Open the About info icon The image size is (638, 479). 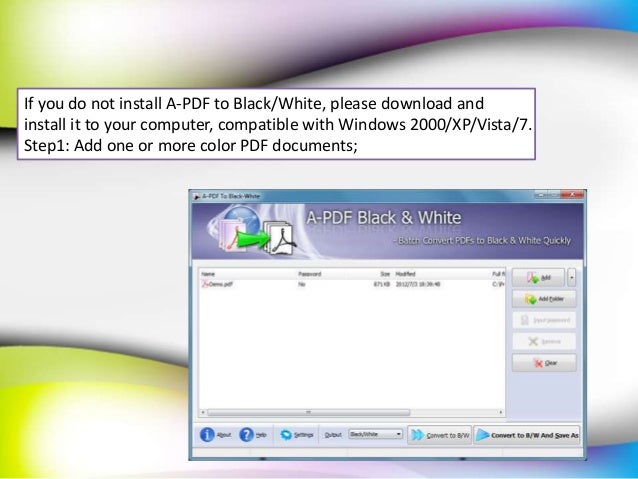[207, 435]
